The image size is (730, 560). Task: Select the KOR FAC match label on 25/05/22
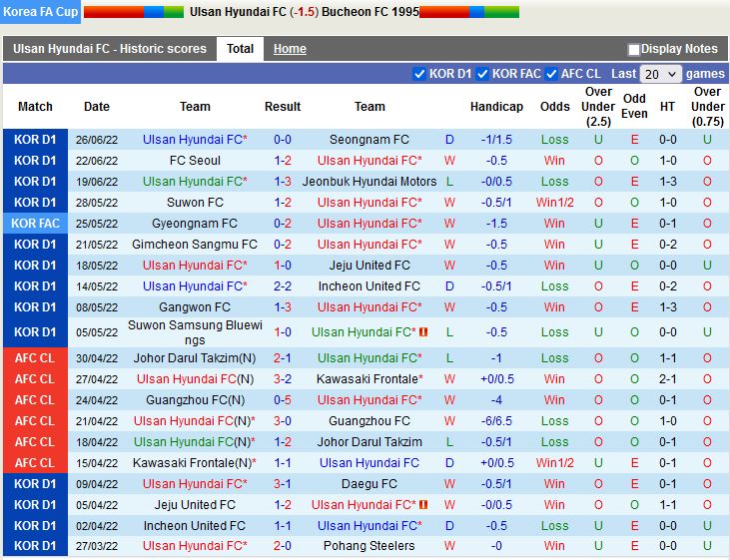tap(35, 224)
